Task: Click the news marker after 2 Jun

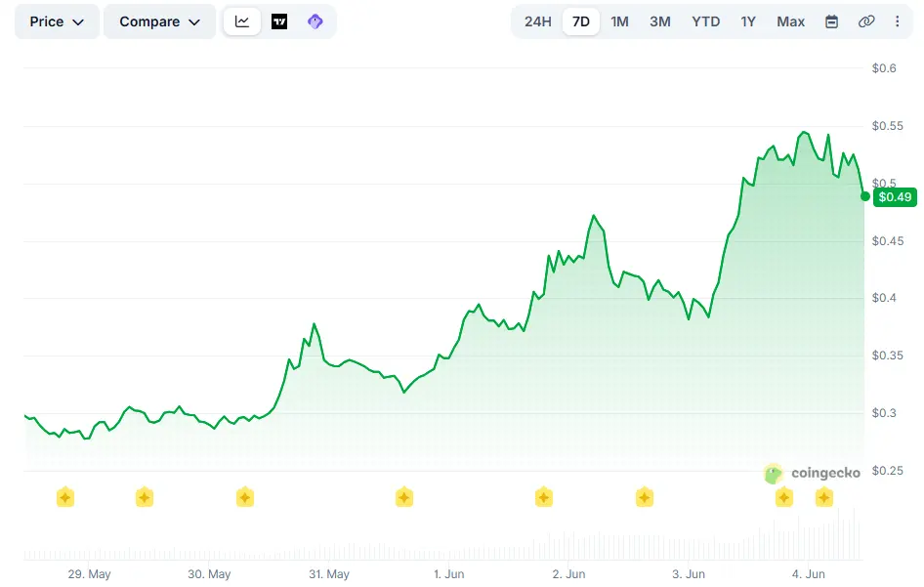Action: coord(645,497)
